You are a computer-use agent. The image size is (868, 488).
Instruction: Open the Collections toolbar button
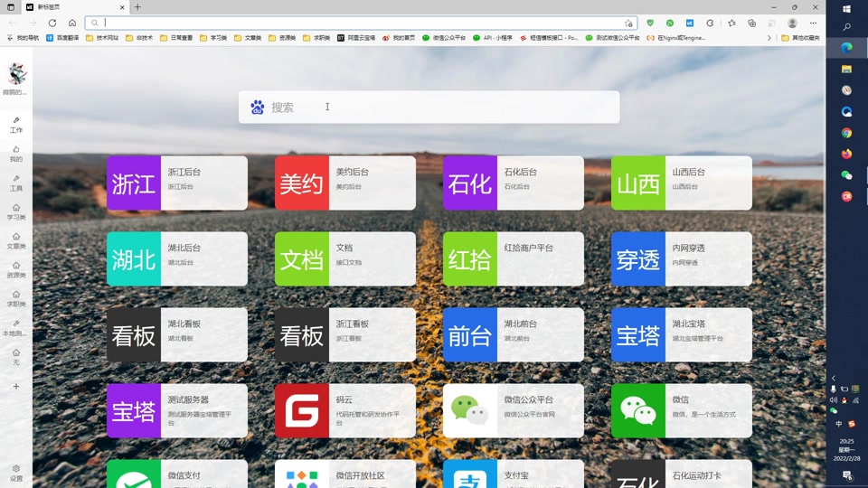pos(751,23)
